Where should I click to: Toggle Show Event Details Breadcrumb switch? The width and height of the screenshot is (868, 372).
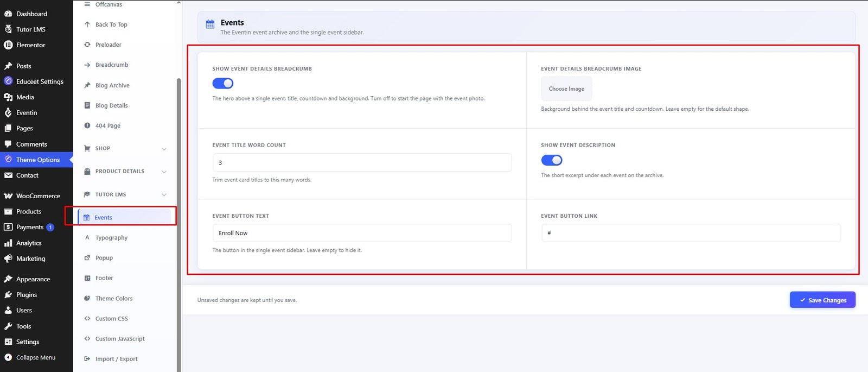point(223,83)
